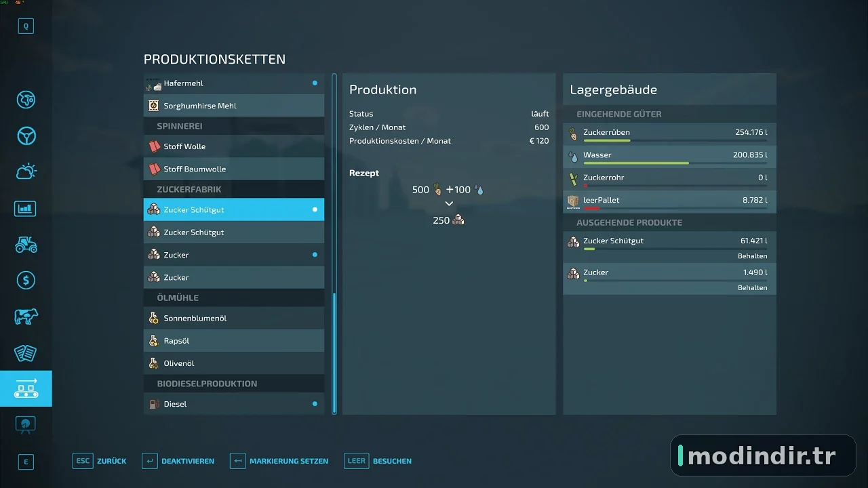The width and height of the screenshot is (868, 488).
Task: Select the highlighted Zucker Schütgut production row
Action: coord(234,209)
